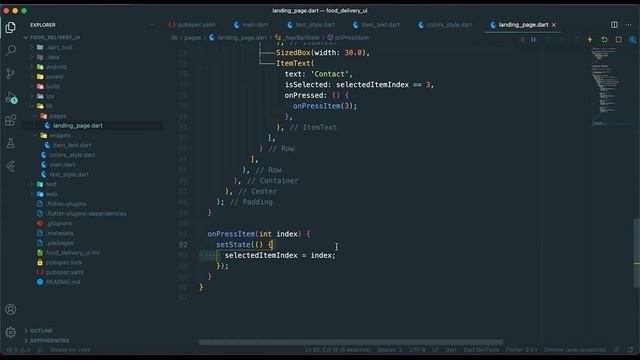640x360 pixels.
Task: Open the Accounts menu icon
Action: [x=11, y=309]
